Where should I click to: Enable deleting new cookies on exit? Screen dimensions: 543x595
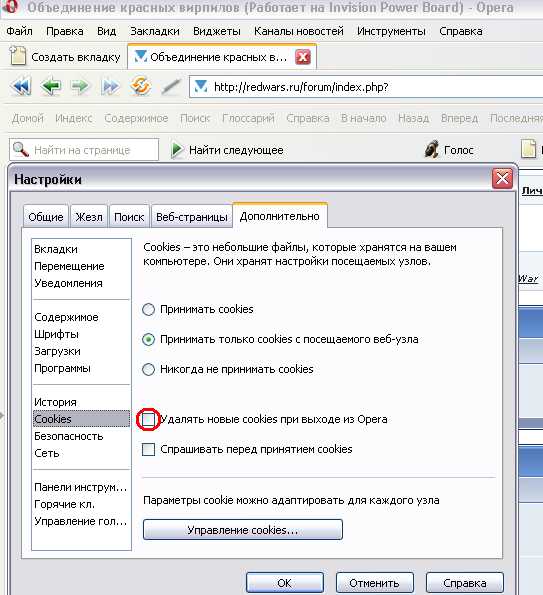[x=148, y=419]
